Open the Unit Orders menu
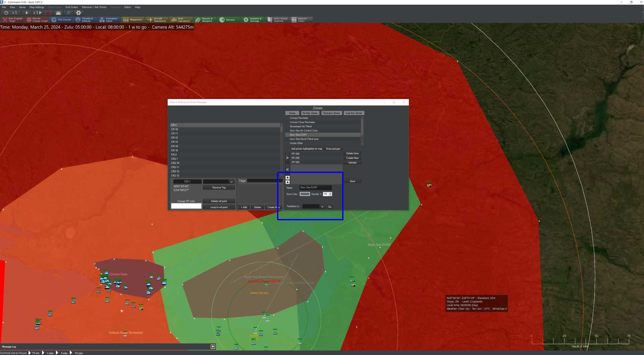The image size is (644, 355). pos(72,7)
